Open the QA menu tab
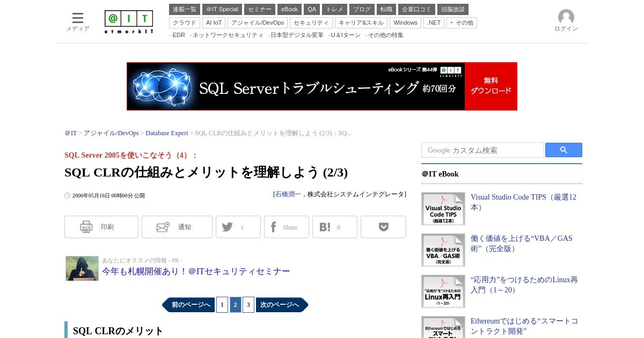The width and height of the screenshot is (644, 338). [x=312, y=9]
